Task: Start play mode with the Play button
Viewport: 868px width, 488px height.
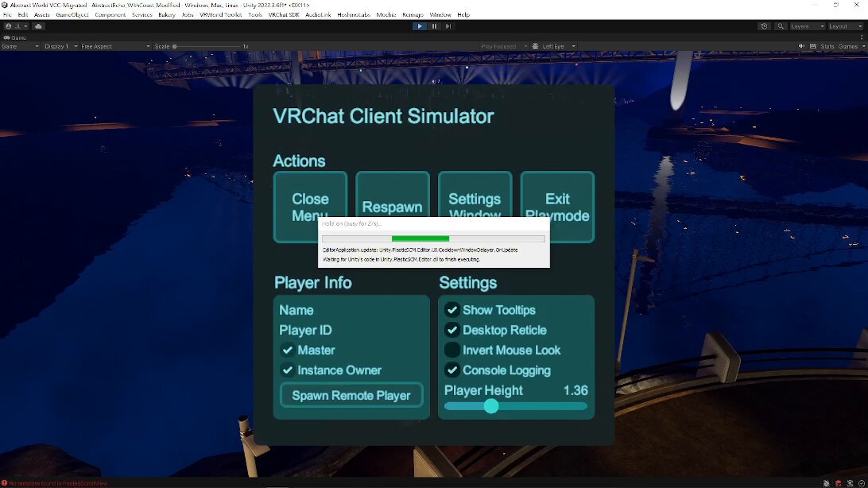Action: click(x=420, y=26)
